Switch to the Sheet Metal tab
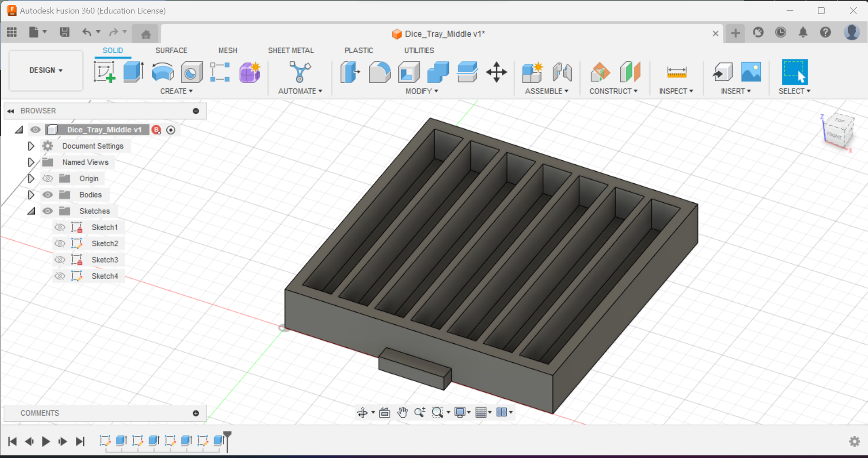This screenshot has height=458, width=868. [291, 50]
